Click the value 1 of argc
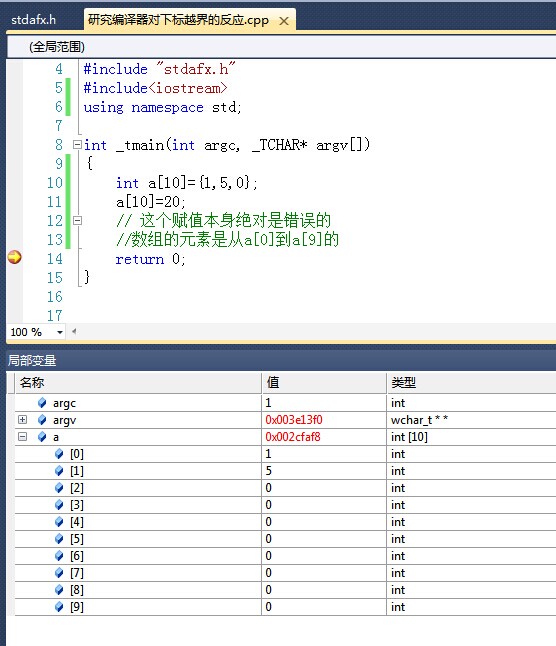The width and height of the screenshot is (556, 646). pos(269,403)
